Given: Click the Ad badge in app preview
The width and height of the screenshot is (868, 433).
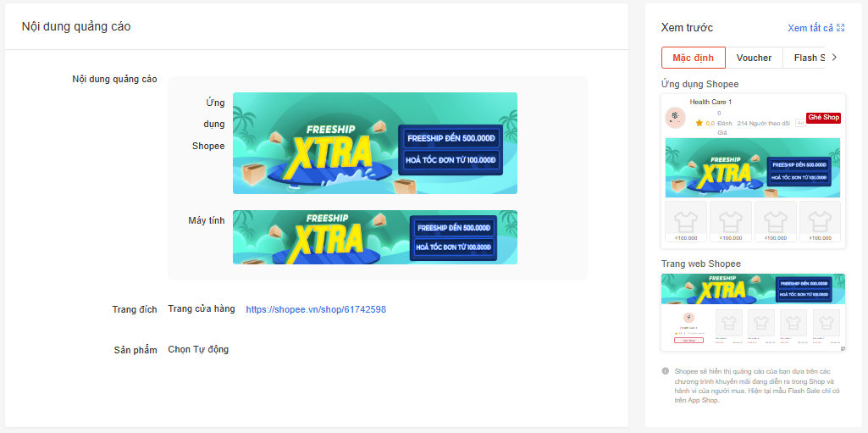Looking at the screenshot, I should coord(800,123).
